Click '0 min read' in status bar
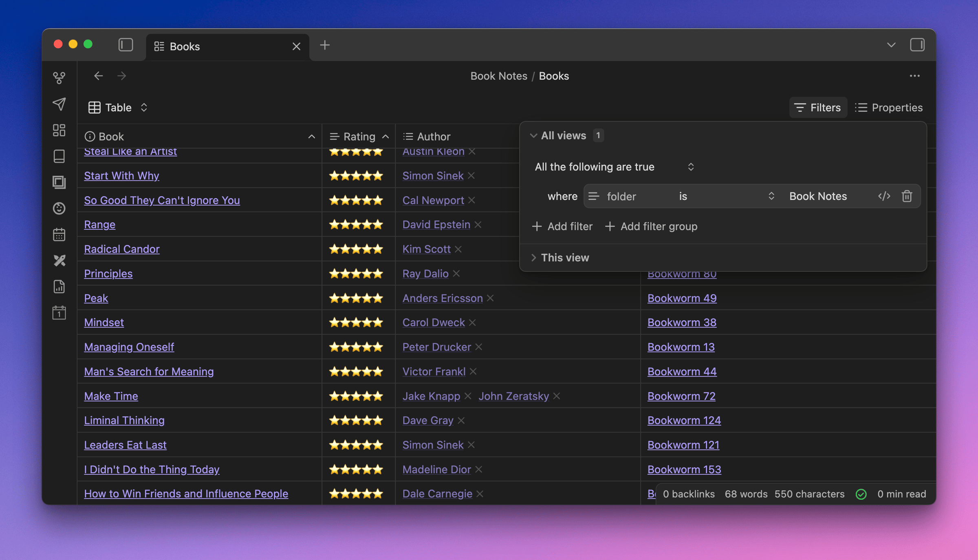 pyautogui.click(x=901, y=494)
